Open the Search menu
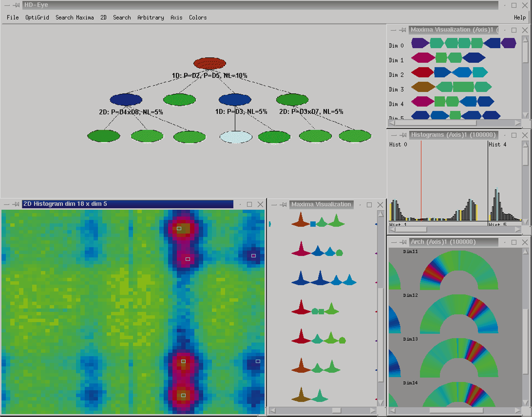Image resolution: width=532 pixels, height=417 pixels. click(x=122, y=17)
